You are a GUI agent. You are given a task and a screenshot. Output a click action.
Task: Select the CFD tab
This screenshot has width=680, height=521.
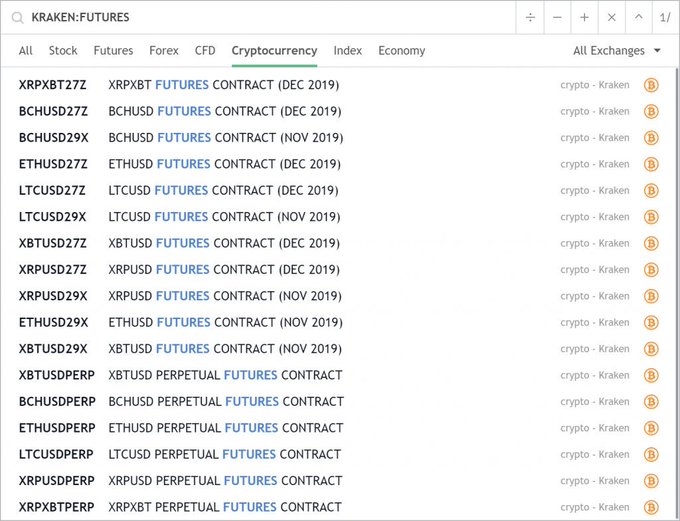coord(205,51)
